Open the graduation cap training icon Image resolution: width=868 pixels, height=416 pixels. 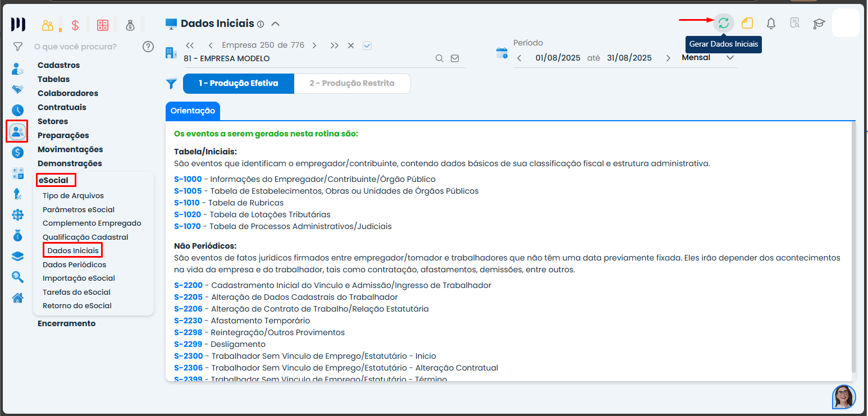pos(819,24)
